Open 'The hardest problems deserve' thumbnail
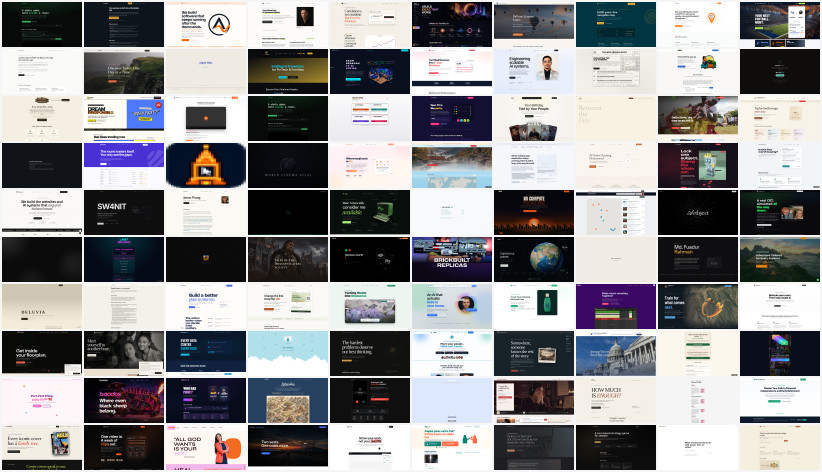The height and width of the screenshot is (472, 822). pyautogui.click(x=370, y=354)
